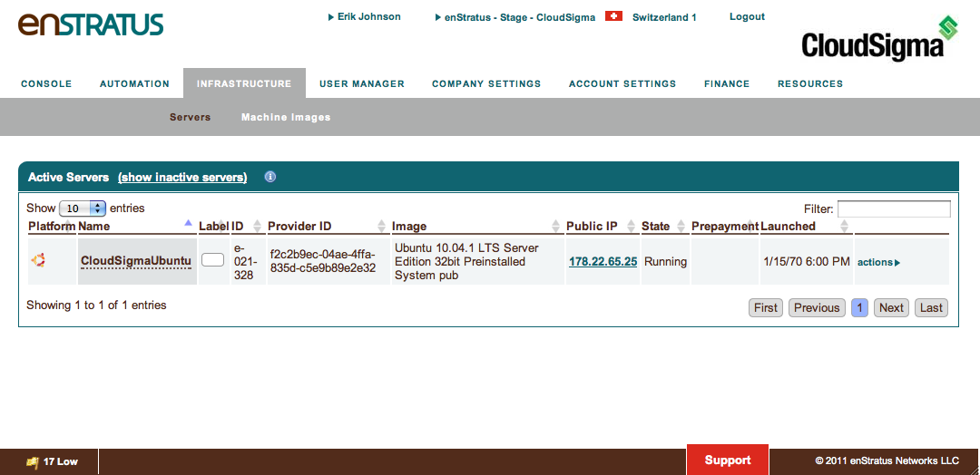
Task: Click Showing 1 to 1 of 1 entries text
Action: click(x=96, y=305)
